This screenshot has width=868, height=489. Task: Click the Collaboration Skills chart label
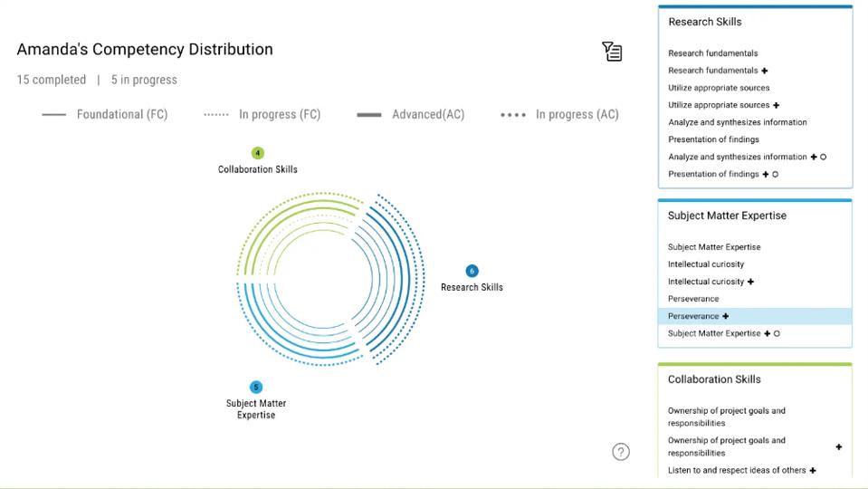pyautogui.click(x=258, y=169)
